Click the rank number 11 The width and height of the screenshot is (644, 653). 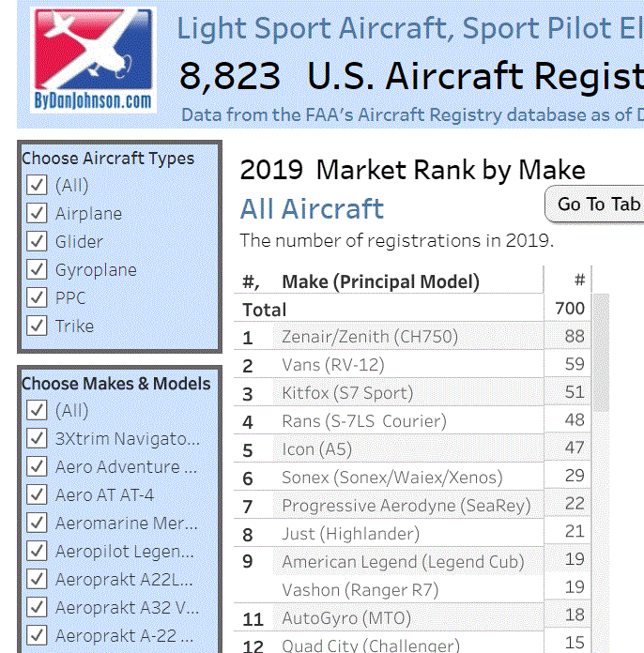click(253, 619)
